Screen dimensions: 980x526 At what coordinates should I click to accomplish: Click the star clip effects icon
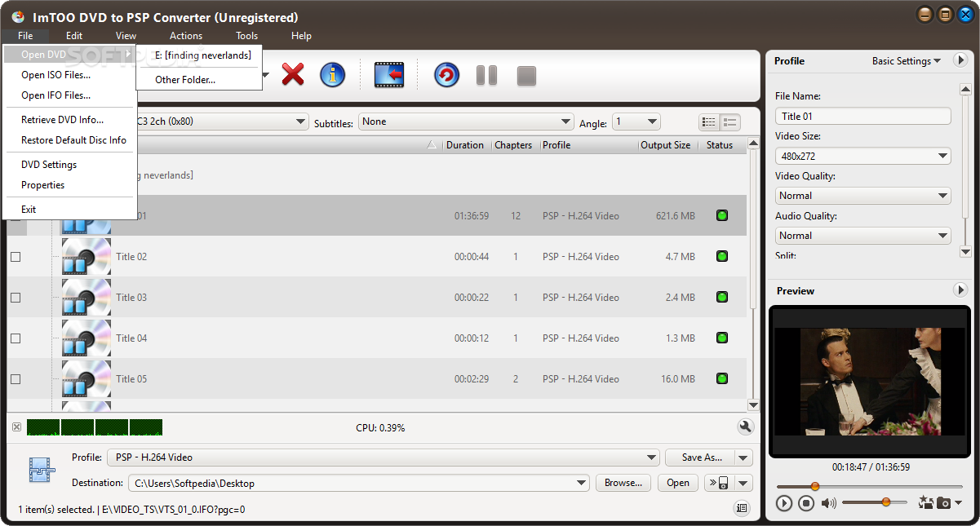925,502
